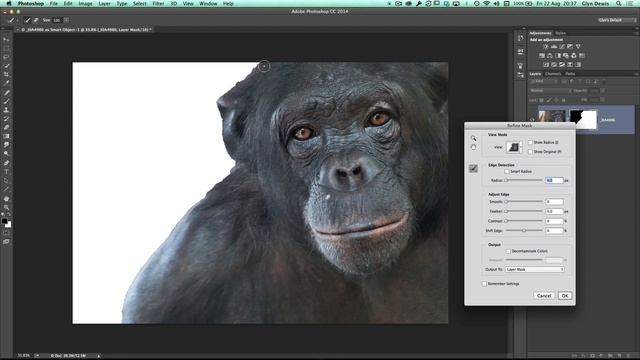Select the Pen tool
The image size is (640, 360).
click(6, 163)
